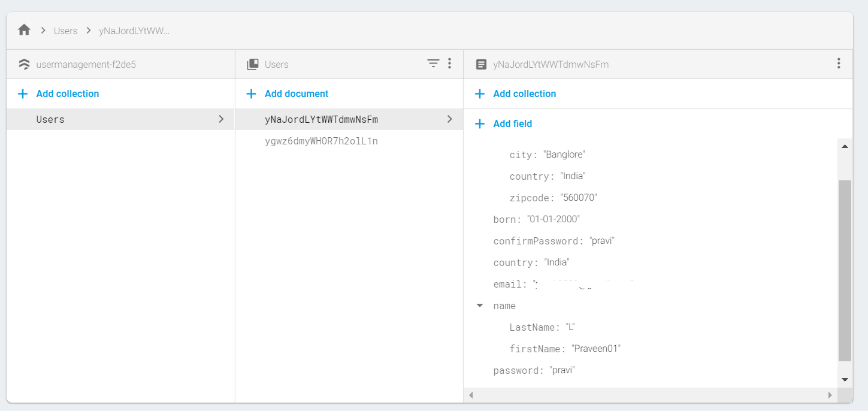
Task: Click the usermanagement-f2de5 database icon
Action: (x=24, y=64)
